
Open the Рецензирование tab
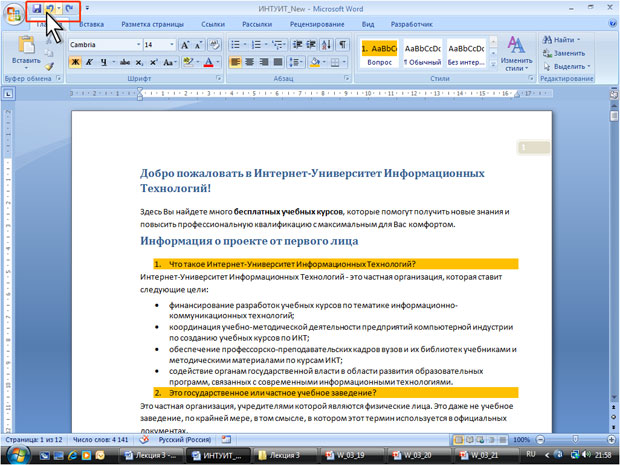click(x=317, y=24)
